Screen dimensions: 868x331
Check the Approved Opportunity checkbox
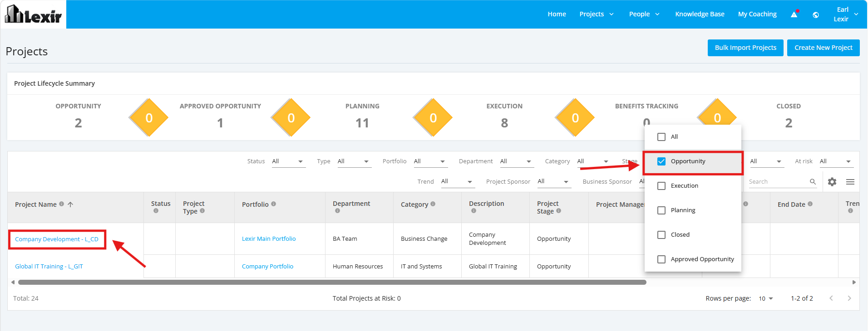point(661,259)
